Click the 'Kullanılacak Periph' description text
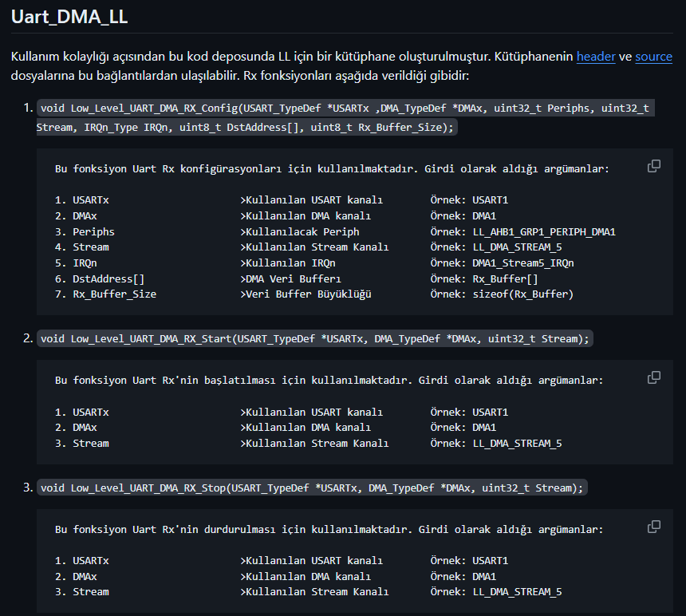 pos(302,232)
